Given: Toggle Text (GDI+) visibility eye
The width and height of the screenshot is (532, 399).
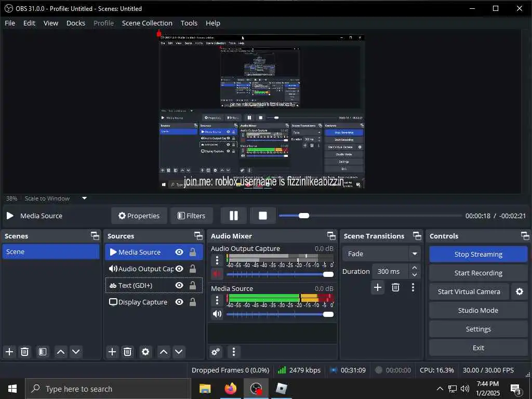Looking at the screenshot, I should coord(179,285).
